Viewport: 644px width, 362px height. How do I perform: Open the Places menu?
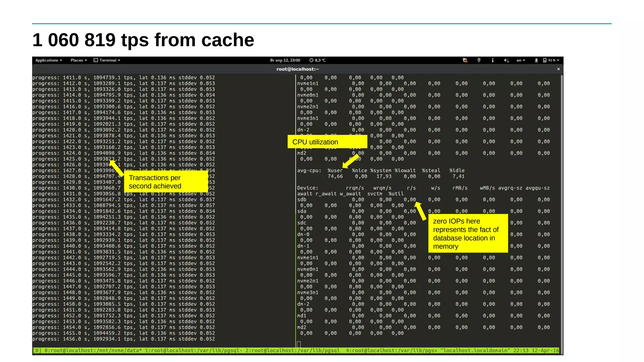click(79, 60)
